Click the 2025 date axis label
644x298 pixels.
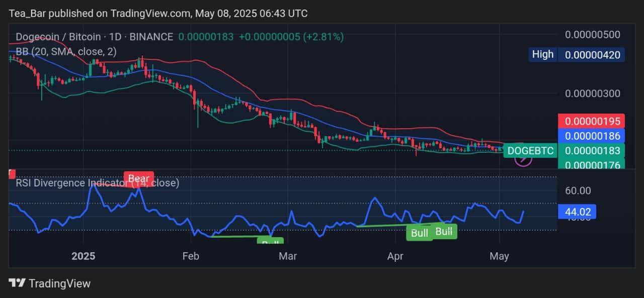84,256
